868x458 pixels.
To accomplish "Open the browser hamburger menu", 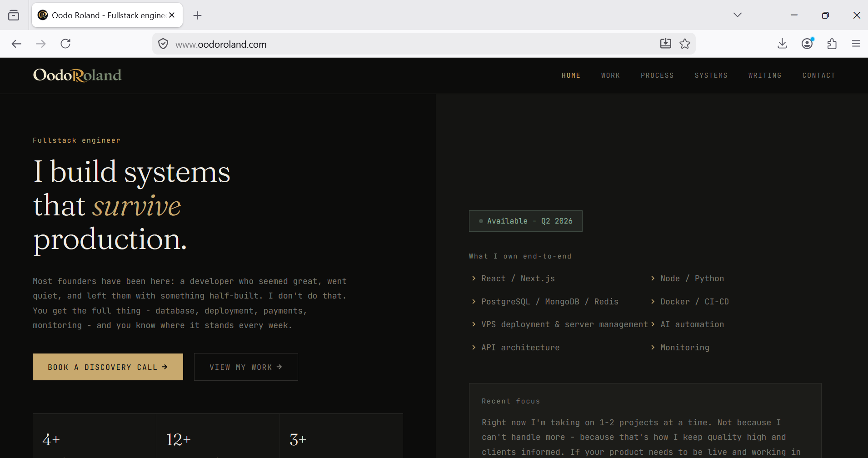I will point(856,44).
